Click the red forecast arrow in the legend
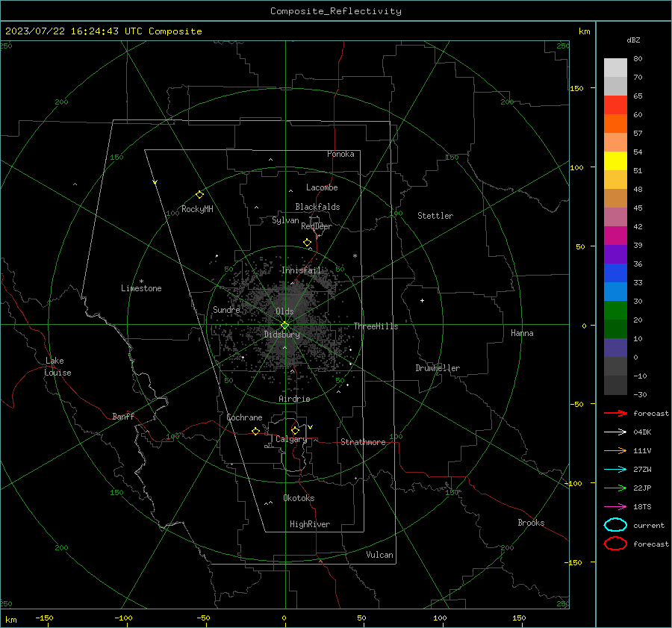672x628 pixels. pos(615,413)
